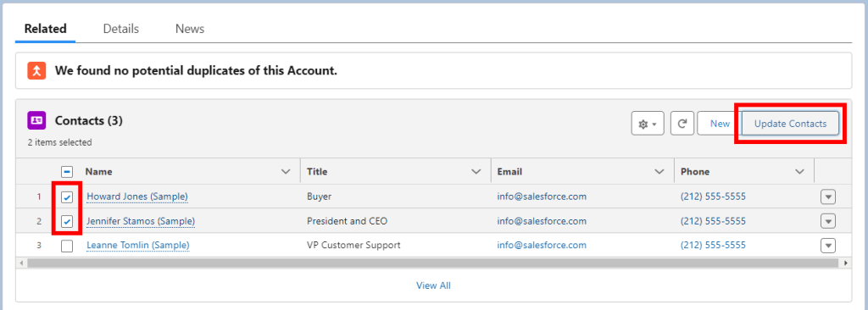Uncheck Jennifer Stamos row checkbox
868x310 pixels.
67,221
